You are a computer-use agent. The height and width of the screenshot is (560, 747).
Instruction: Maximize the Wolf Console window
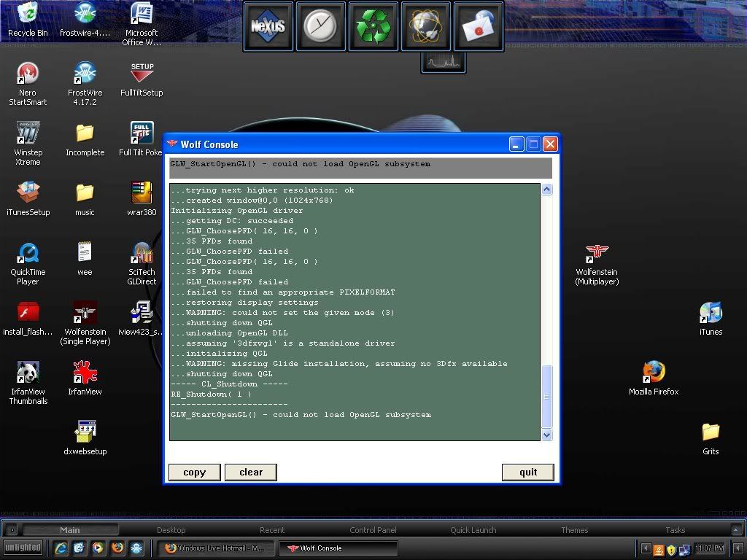(533, 144)
